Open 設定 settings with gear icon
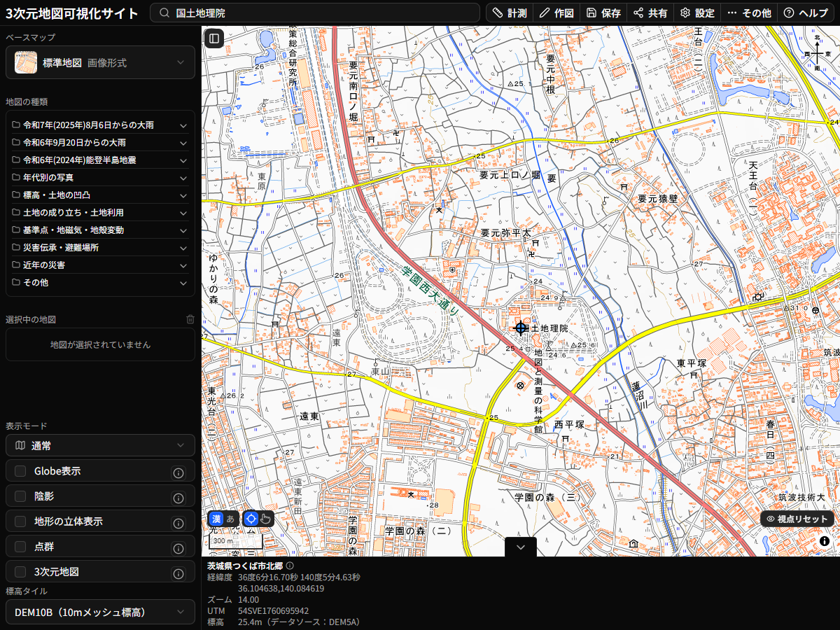Screen dimensions: 840x630 point(697,13)
